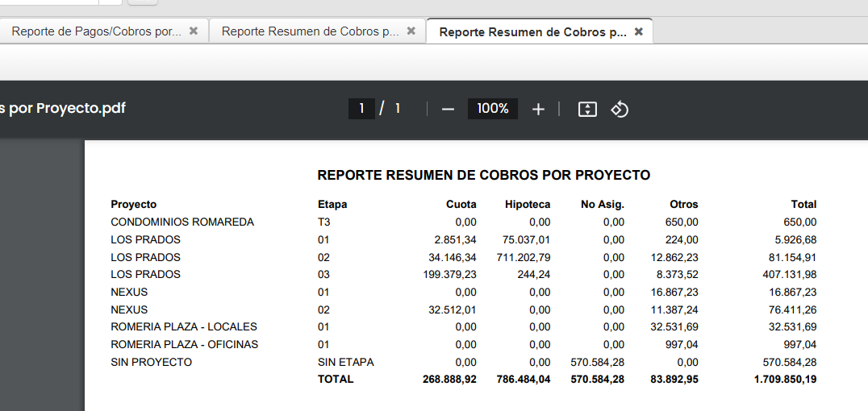This screenshot has width=868, height=411.
Task: Click the ROMERIA PLAZA - OFICINAS row label
Action: point(185,345)
